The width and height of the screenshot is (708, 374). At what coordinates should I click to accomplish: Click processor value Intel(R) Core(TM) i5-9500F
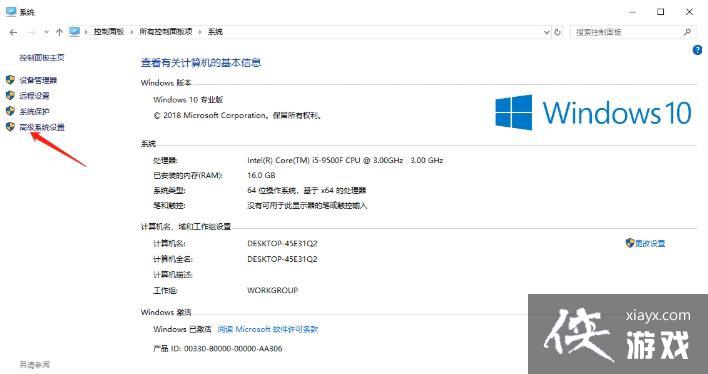tap(345, 160)
